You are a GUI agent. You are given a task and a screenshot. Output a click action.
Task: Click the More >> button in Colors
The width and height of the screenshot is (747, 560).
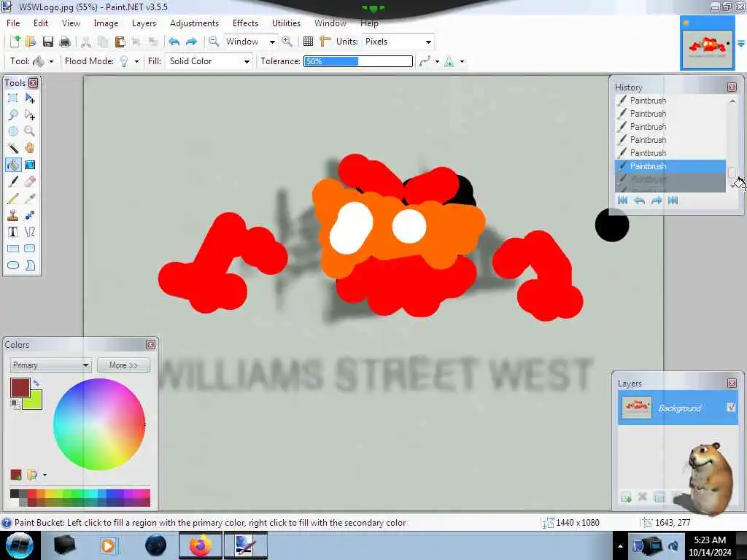[123, 365]
